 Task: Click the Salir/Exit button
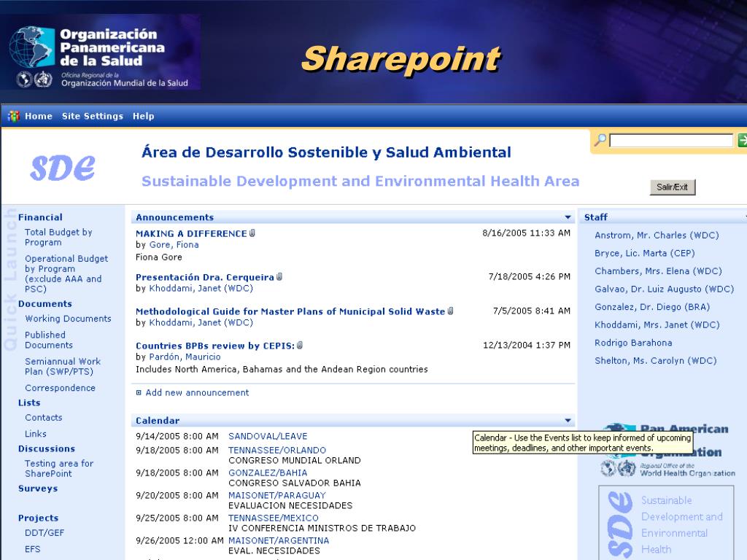tap(672, 187)
